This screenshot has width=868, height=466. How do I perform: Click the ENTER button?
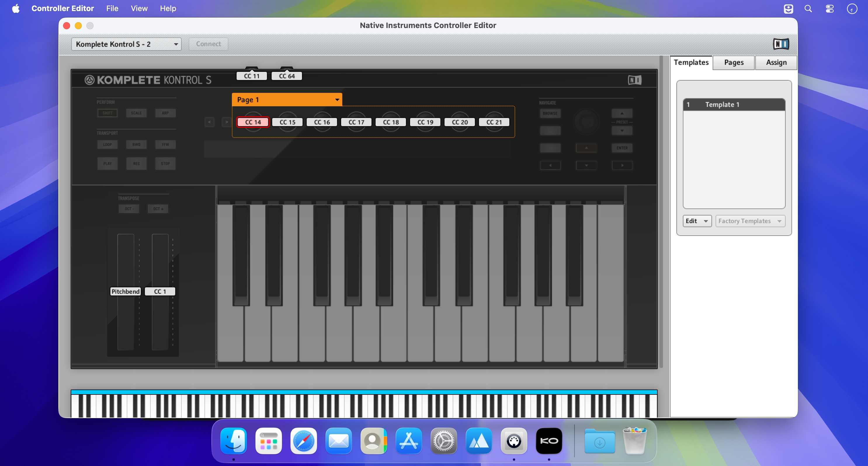(x=622, y=147)
